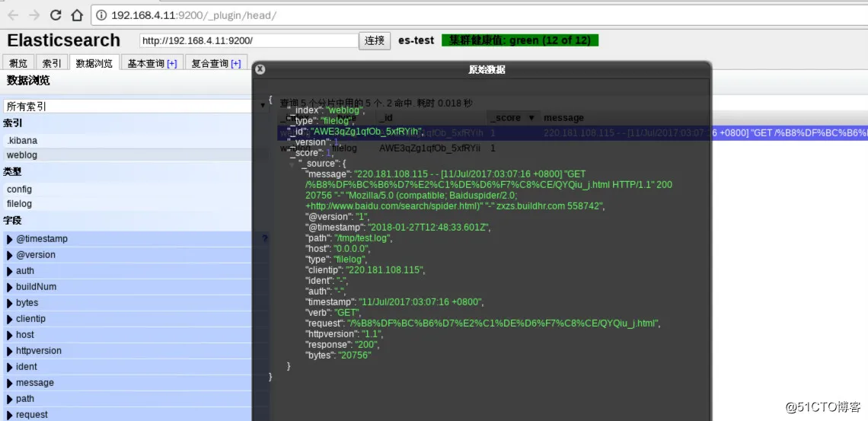The image size is (868, 421).
Task: Click the "GET" verb value
Action: [346, 313]
